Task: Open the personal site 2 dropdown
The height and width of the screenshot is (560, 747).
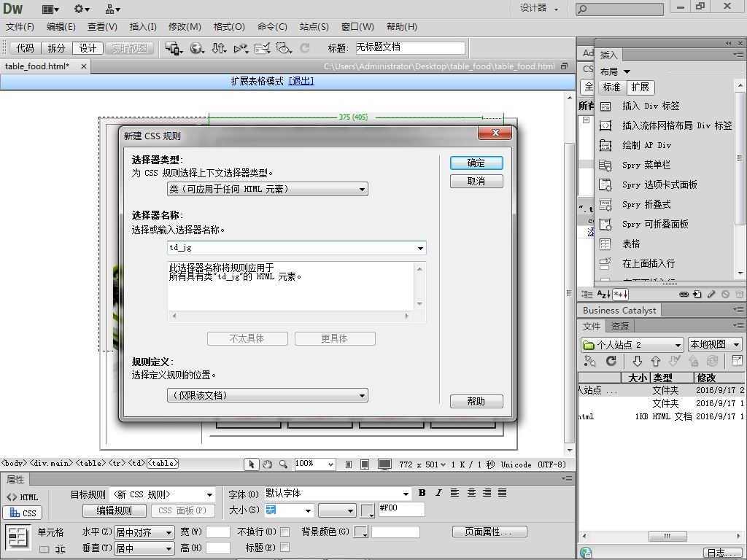Action: coord(632,345)
